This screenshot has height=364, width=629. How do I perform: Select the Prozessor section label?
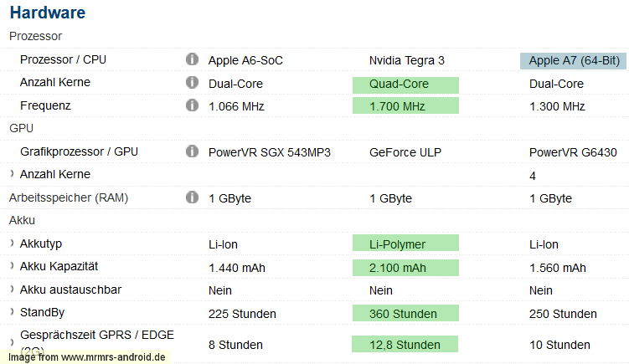[36, 36]
